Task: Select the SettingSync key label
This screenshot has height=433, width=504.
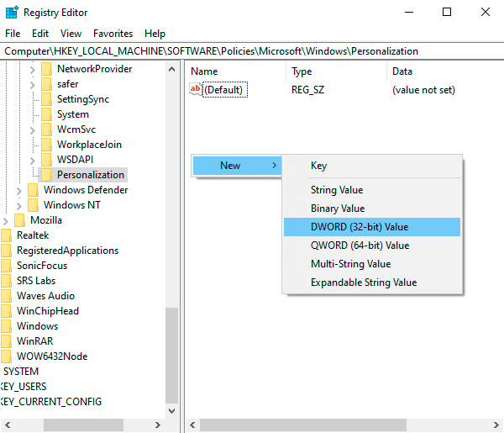Action: coord(83,99)
